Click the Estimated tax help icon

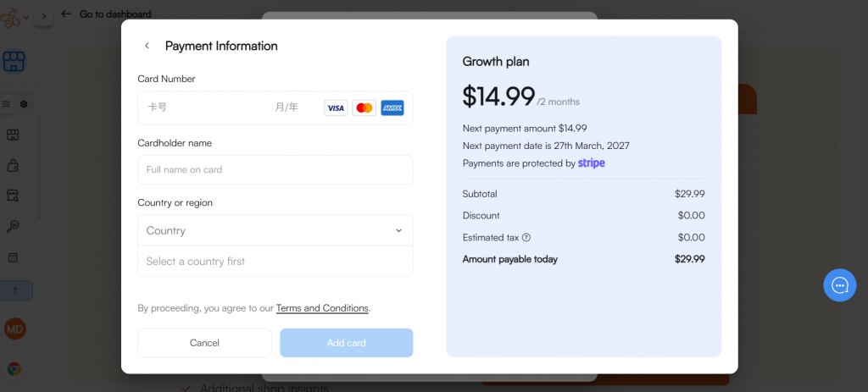coord(526,238)
